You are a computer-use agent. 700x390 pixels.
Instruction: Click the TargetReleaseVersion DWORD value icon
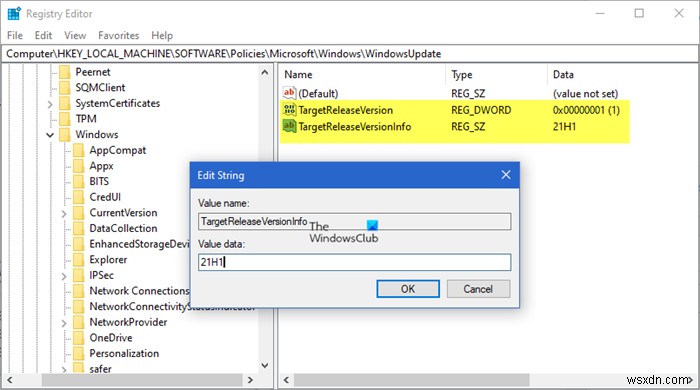click(x=289, y=110)
